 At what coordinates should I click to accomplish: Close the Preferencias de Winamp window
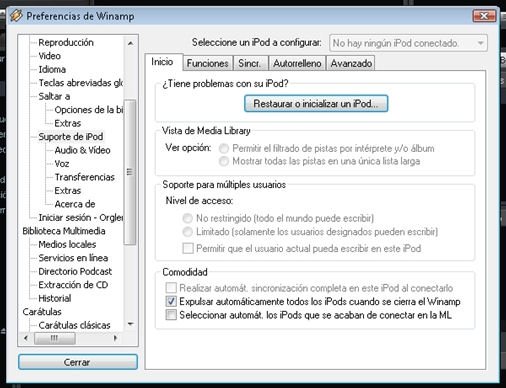pyautogui.click(x=484, y=16)
